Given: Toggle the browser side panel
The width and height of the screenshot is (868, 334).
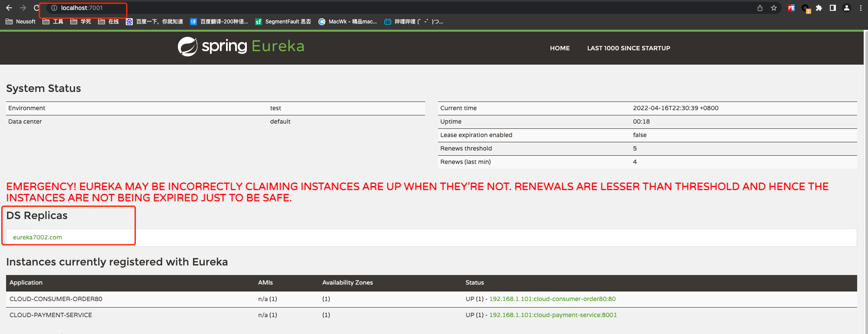Looking at the screenshot, I should point(832,8).
